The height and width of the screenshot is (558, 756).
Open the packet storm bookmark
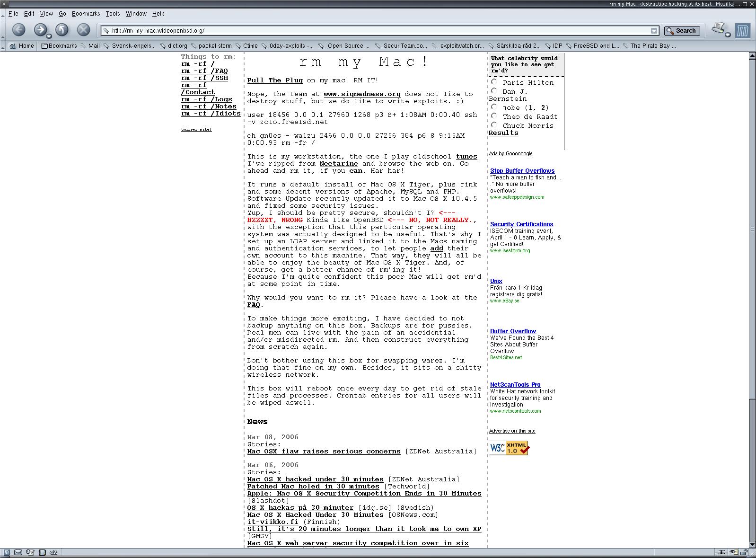211,46
